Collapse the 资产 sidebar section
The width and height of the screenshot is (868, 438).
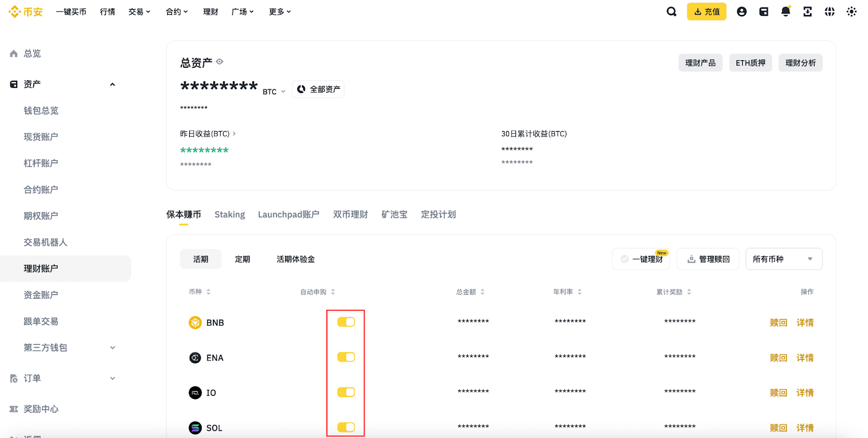tap(112, 84)
